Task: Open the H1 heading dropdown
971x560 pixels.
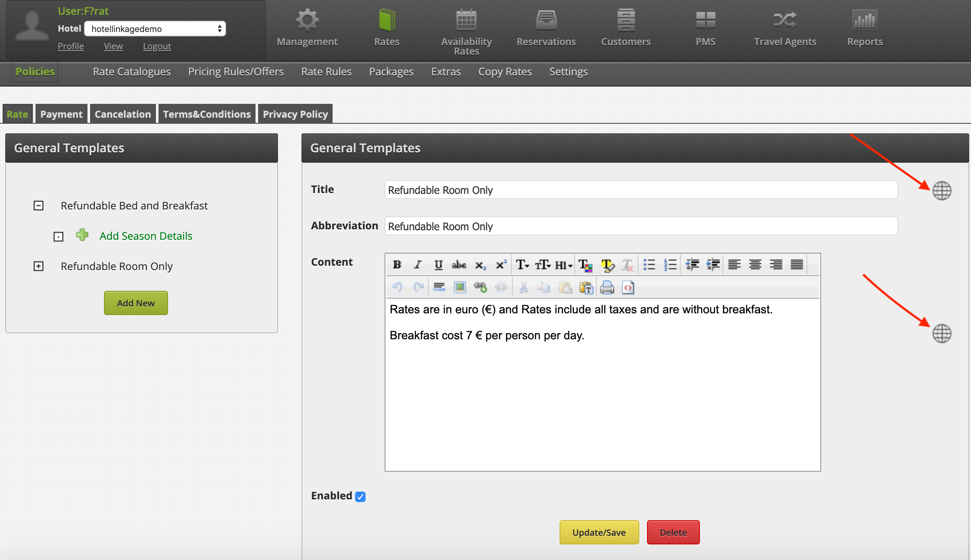Action: click(564, 265)
